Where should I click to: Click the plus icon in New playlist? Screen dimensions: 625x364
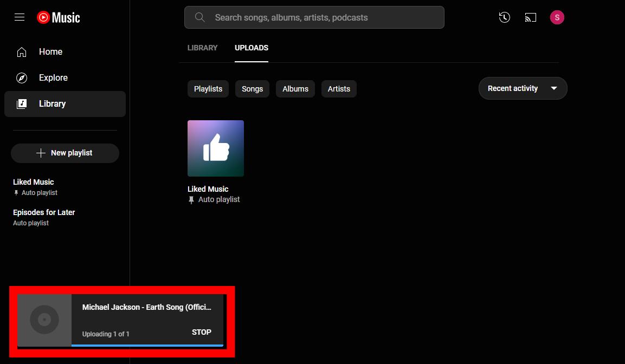41,153
